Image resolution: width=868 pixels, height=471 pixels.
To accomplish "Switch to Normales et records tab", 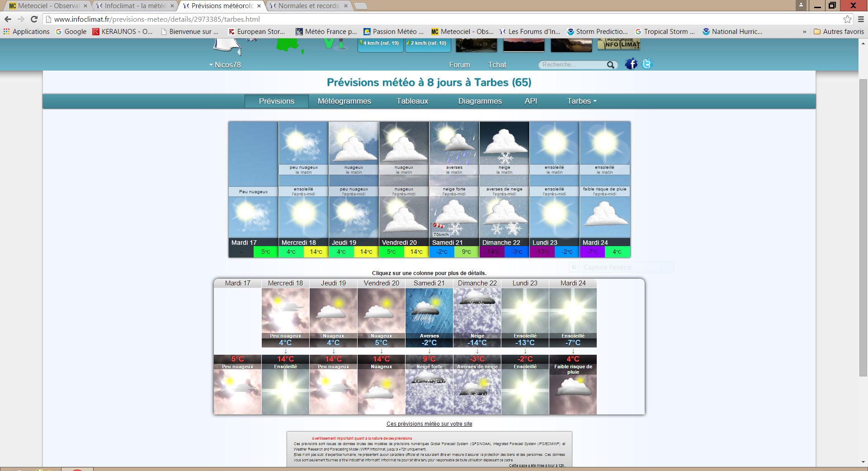I will 309,6.
